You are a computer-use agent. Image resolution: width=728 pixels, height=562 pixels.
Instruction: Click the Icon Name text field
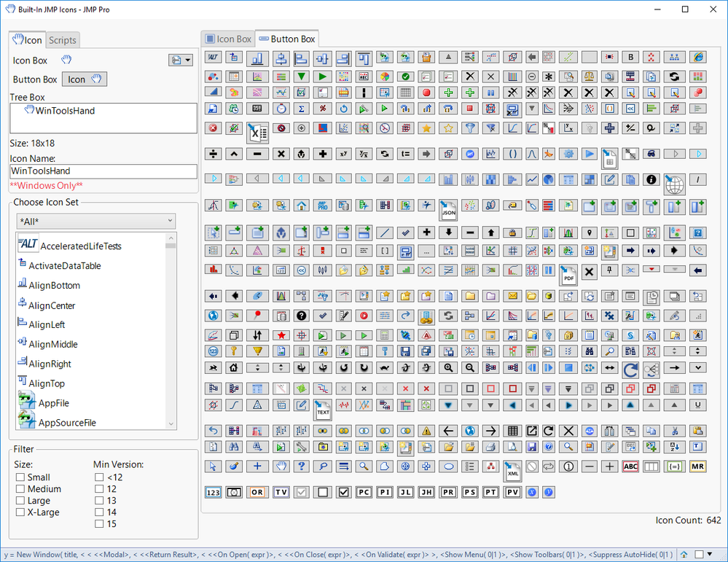tap(103, 171)
